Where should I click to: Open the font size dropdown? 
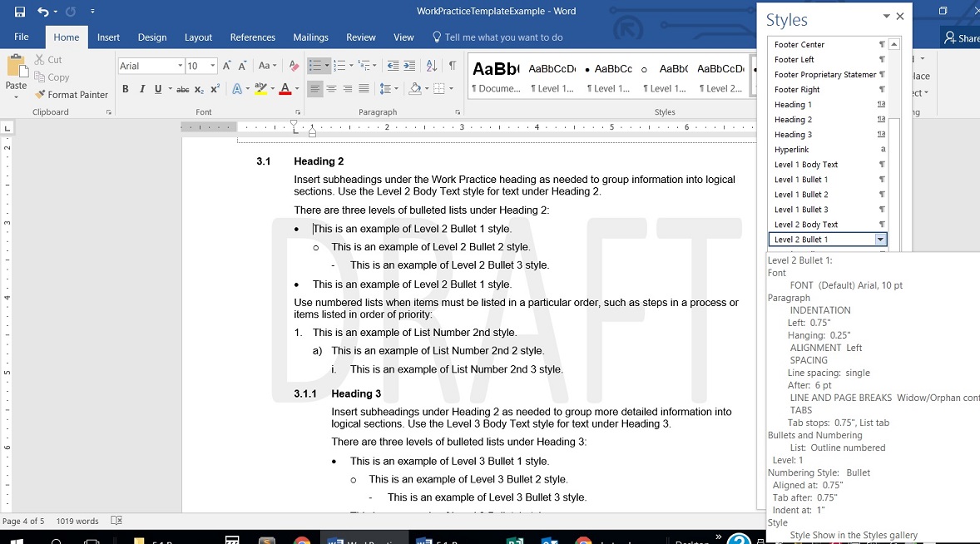(x=212, y=66)
